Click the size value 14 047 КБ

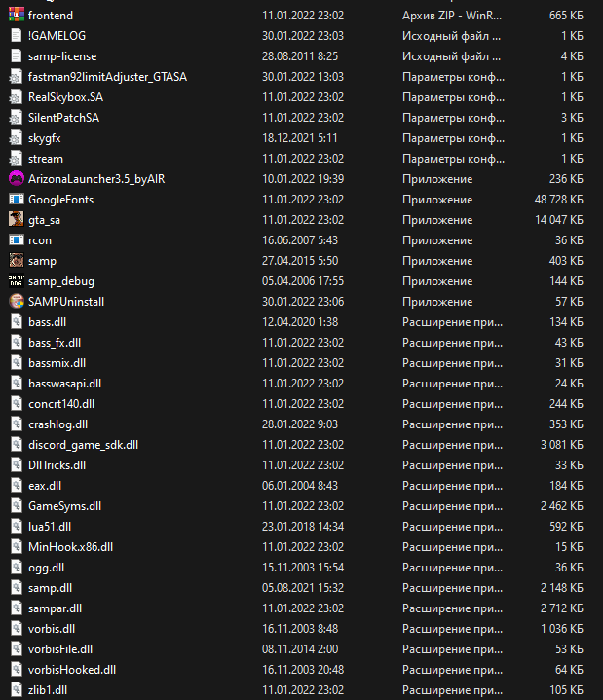tap(559, 220)
